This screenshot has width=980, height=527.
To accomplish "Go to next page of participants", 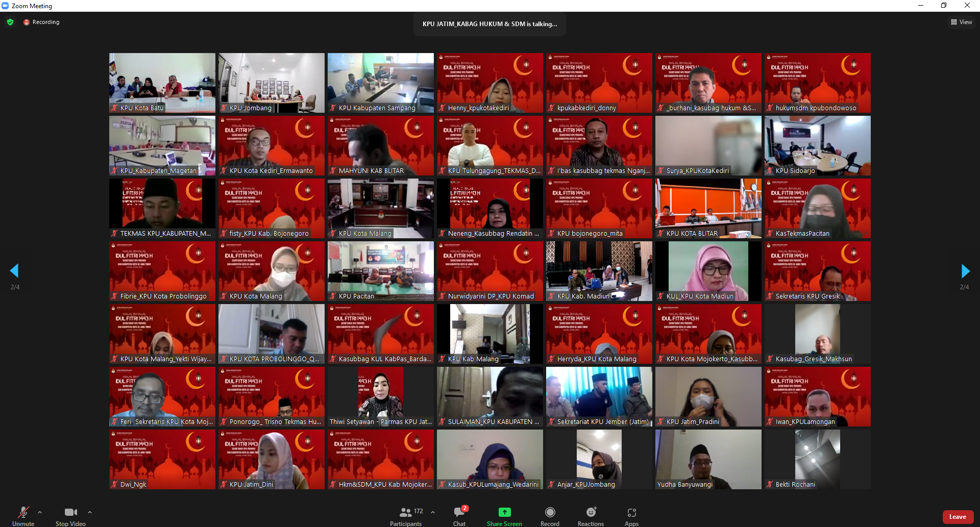I will (x=965, y=271).
